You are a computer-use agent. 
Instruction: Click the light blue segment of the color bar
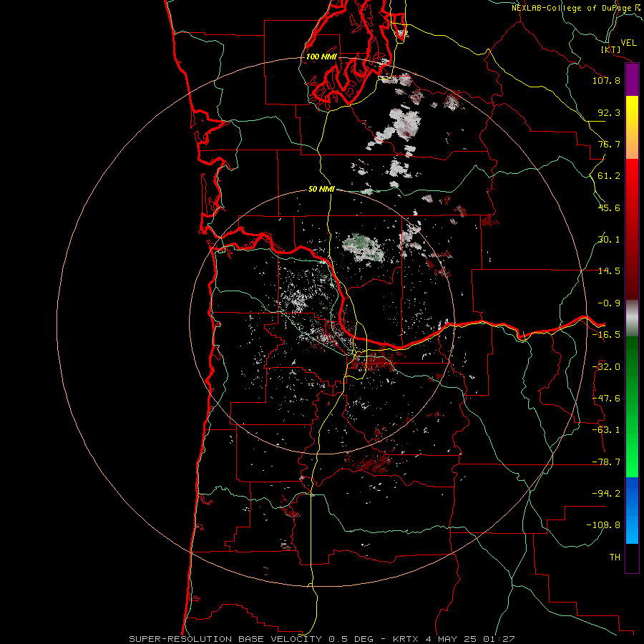pos(632,528)
